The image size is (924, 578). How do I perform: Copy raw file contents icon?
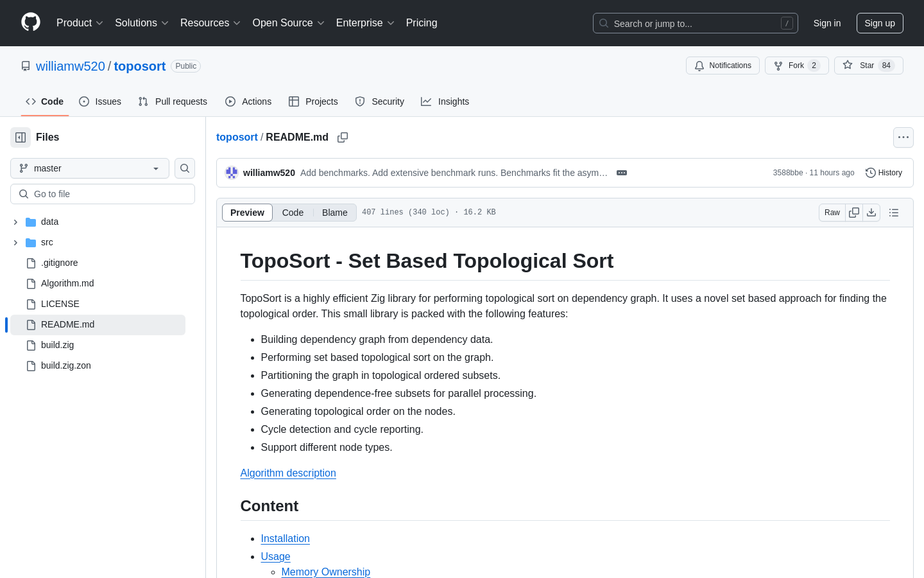coord(854,213)
